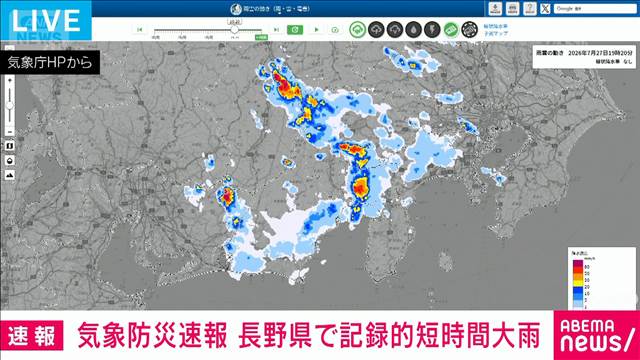Click the green current-time clock button
The width and height of the screenshot is (640, 360).
point(295,30)
